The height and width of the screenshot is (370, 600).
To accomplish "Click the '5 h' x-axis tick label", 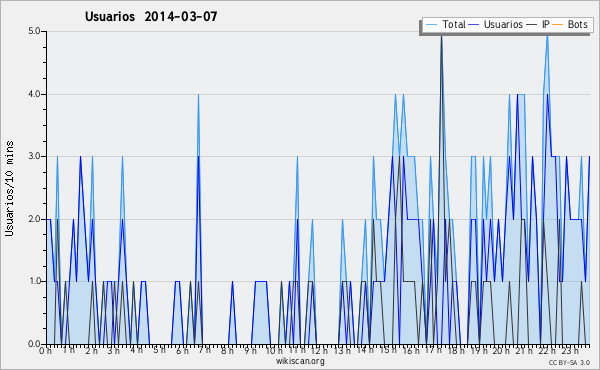I will pyautogui.click(x=159, y=350).
